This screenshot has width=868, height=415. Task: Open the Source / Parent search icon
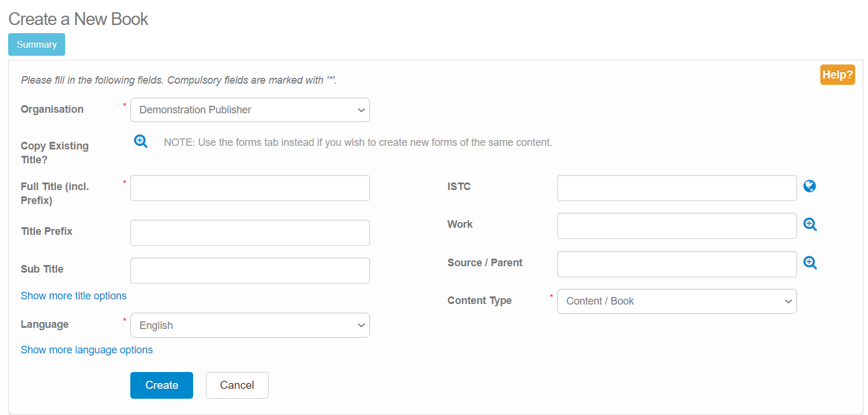point(810,263)
